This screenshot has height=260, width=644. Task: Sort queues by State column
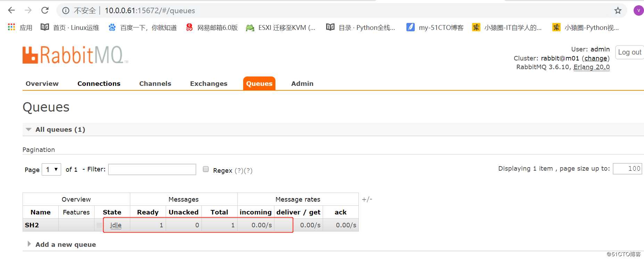click(112, 212)
